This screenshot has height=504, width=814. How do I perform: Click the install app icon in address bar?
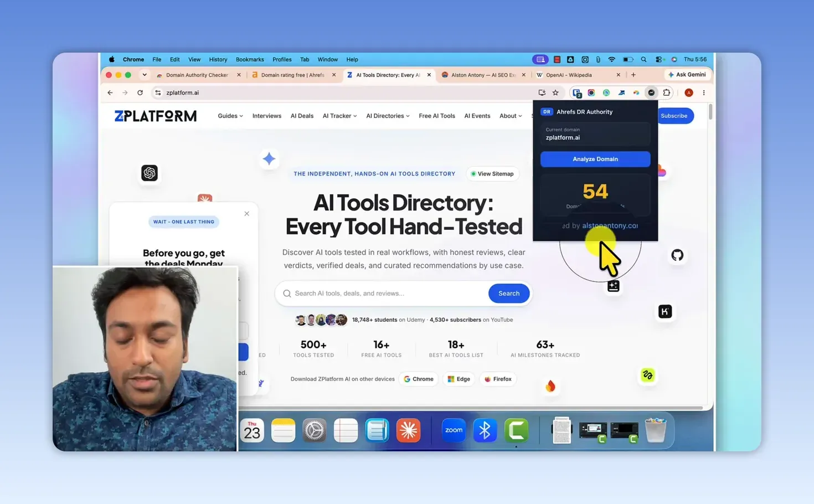pos(542,93)
